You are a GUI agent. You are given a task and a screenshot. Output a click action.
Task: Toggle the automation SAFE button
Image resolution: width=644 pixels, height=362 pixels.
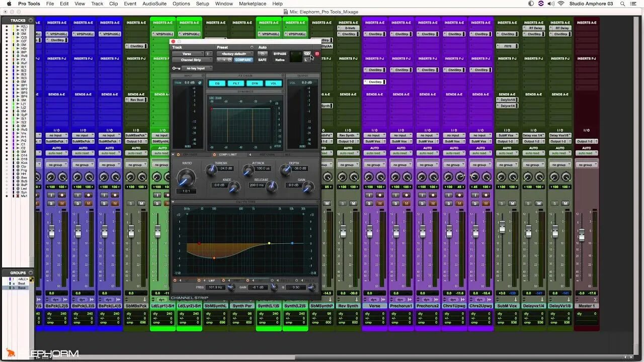(262, 60)
